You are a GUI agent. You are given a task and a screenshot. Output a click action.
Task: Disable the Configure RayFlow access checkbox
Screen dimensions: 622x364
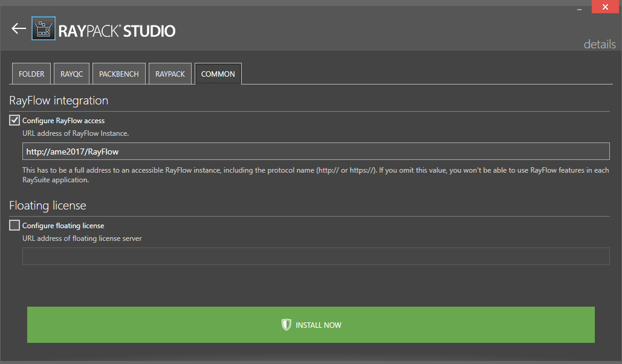[x=15, y=121]
